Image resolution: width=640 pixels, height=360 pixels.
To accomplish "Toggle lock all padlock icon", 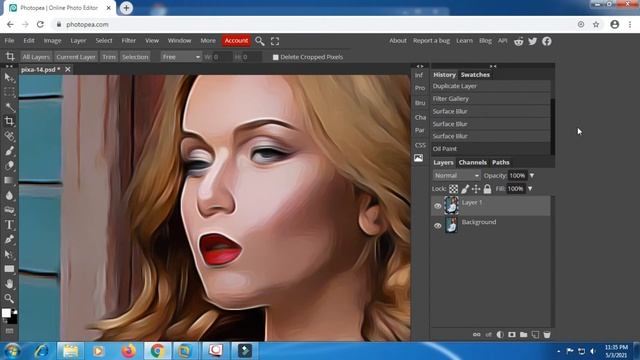I will click(x=487, y=189).
